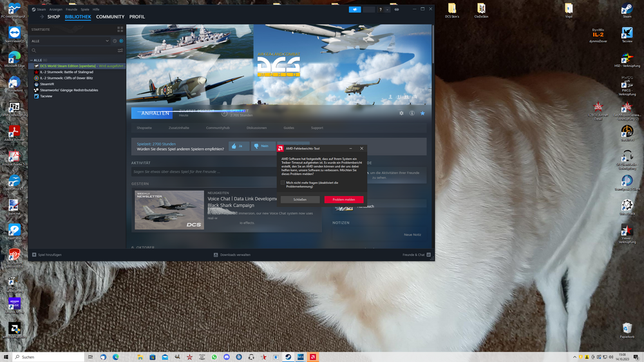Open advanced filter icon next to search
This screenshot has height=362, width=644.
point(120,50)
